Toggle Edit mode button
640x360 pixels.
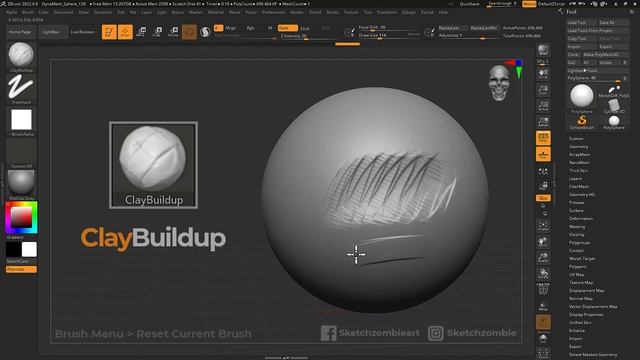pyautogui.click(x=109, y=32)
